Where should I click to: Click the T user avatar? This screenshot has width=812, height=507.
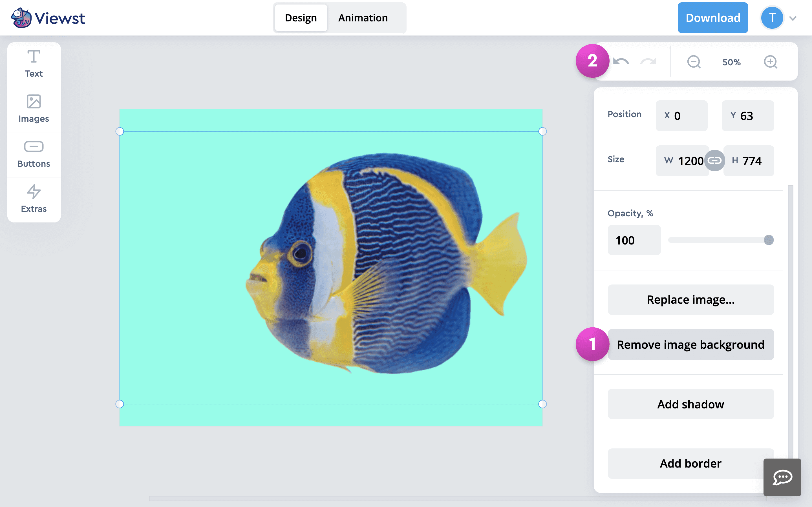point(772,18)
